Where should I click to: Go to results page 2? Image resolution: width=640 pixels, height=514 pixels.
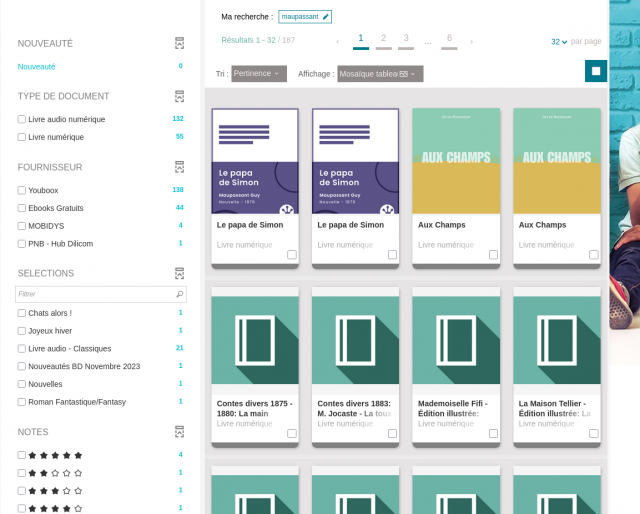[x=384, y=40]
